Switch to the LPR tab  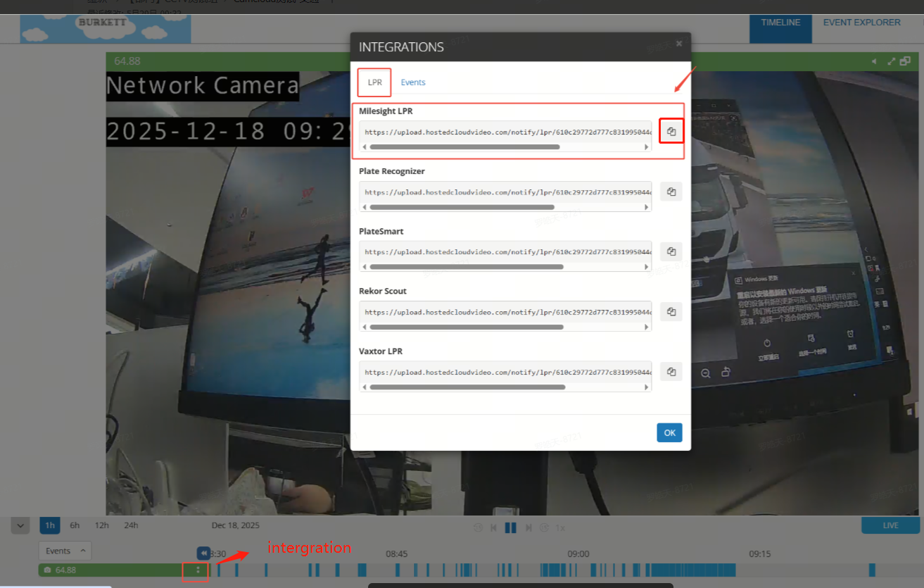pos(375,82)
